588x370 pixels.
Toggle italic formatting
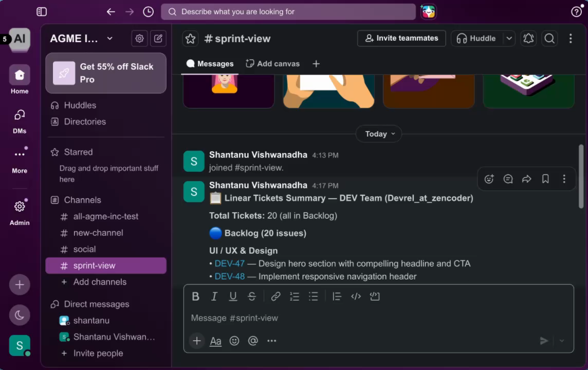pos(214,297)
